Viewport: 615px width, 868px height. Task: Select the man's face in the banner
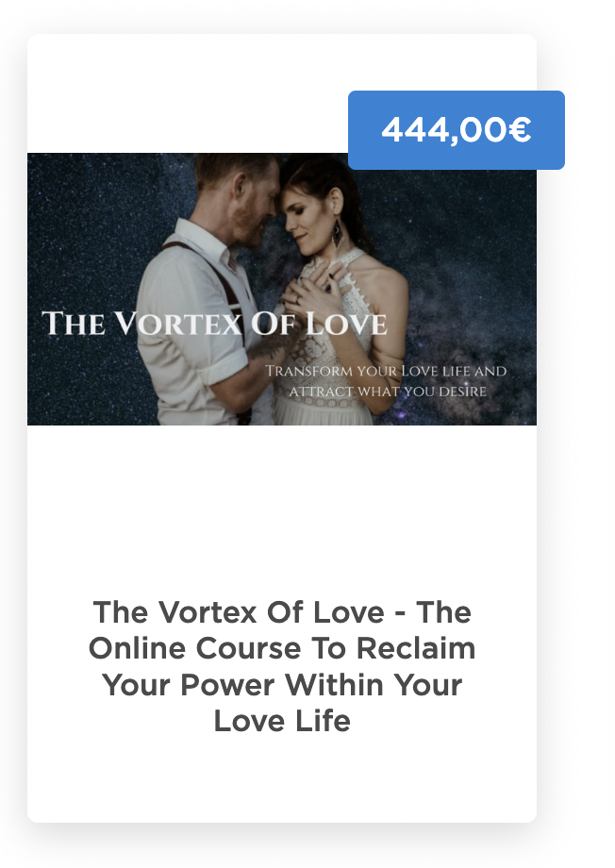tap(254, 205)
